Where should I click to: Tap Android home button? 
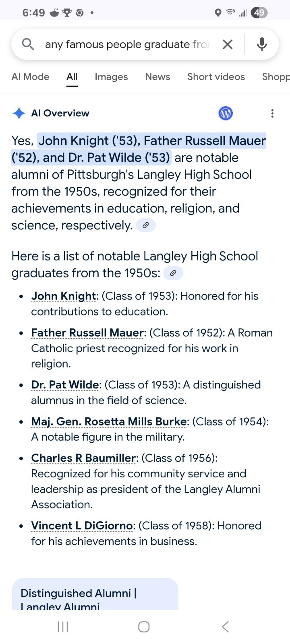pyautogui.click(x=144, y=627)
